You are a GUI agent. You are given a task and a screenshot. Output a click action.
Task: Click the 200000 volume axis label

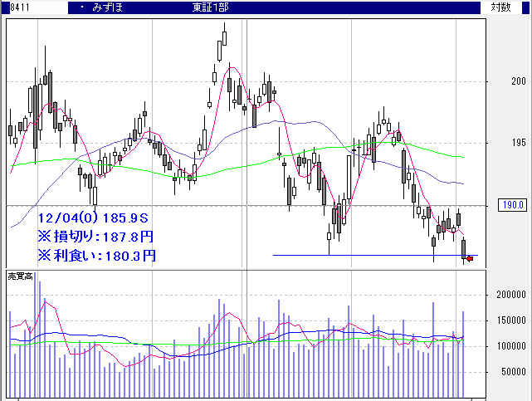(513, 295)
